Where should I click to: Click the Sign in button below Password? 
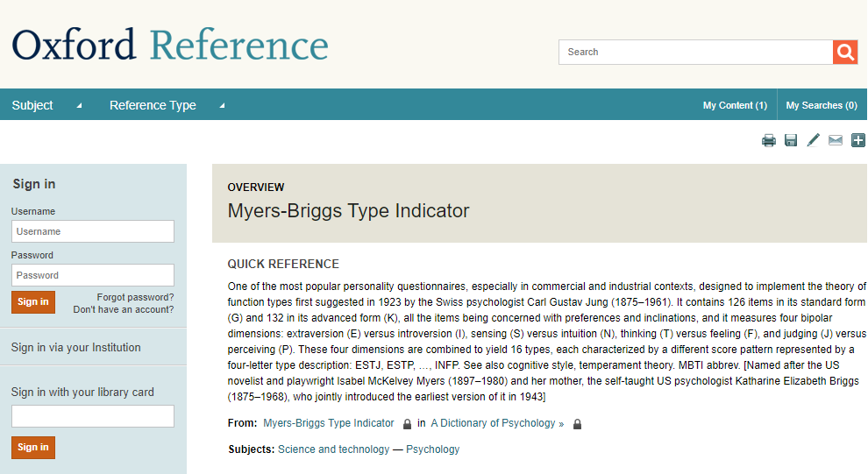click(x=33, y=302)
